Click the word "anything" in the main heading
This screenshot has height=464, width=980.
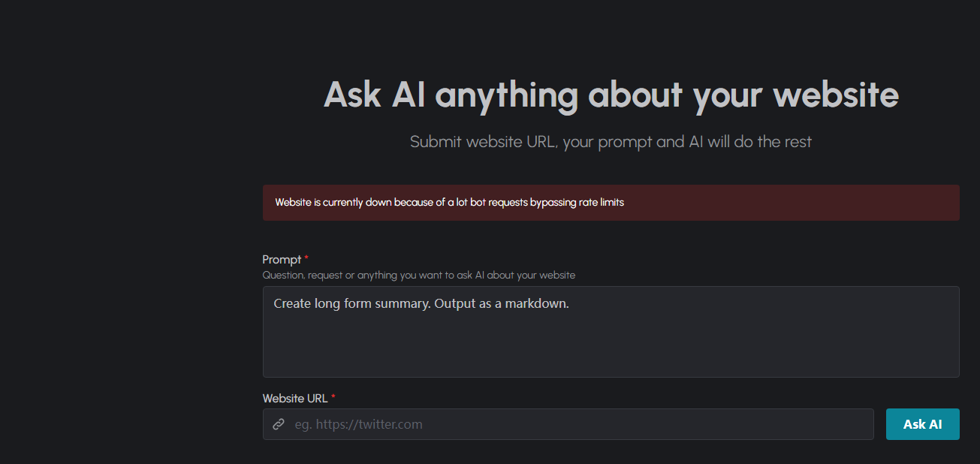click(507, 95)
